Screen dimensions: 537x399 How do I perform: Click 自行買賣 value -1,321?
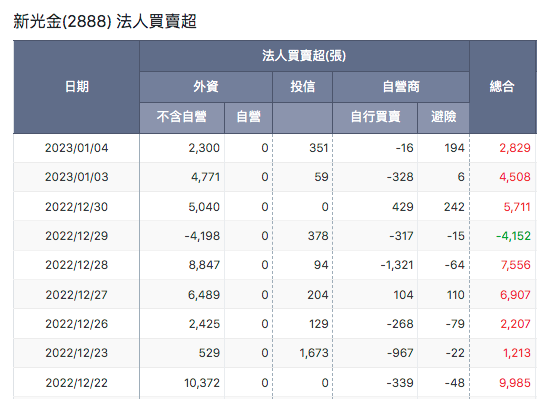coord(397,265)
